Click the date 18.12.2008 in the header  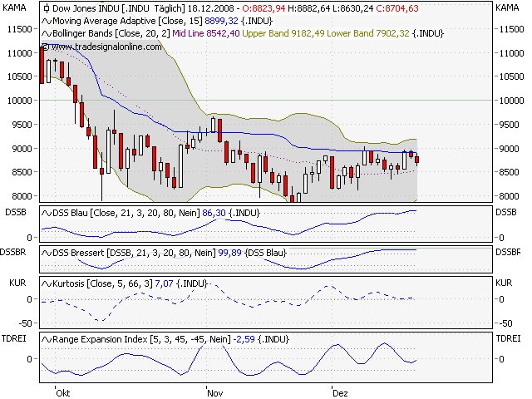click(x=210, y=8)
